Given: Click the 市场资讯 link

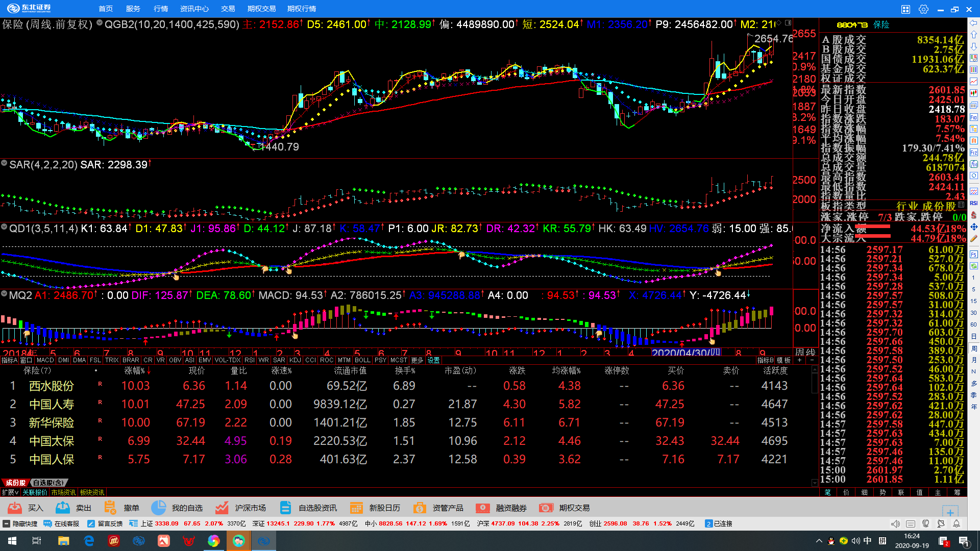Looking at the screenshot, I should (x=63, y=492).
